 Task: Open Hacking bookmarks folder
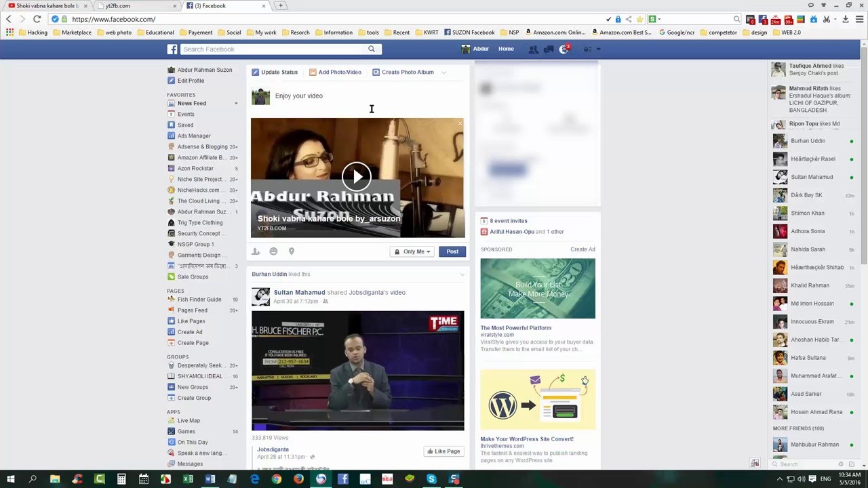(33, 32)
